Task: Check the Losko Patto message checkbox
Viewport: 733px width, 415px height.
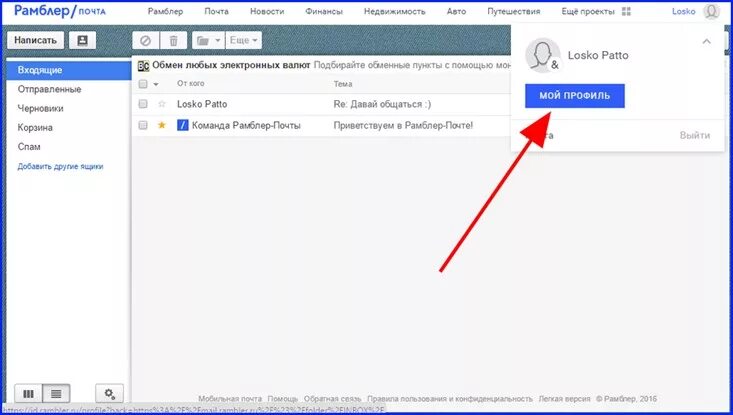Action: [143, 104]
